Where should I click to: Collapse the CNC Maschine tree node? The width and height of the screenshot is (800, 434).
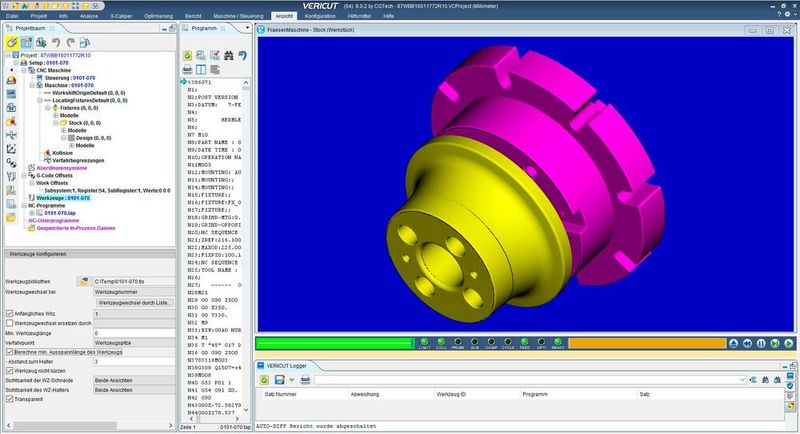point(24,70)
